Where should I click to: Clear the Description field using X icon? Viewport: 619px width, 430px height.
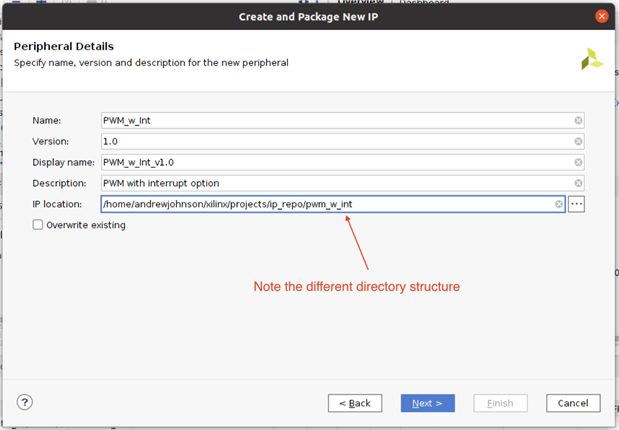[x=578, y=183]
